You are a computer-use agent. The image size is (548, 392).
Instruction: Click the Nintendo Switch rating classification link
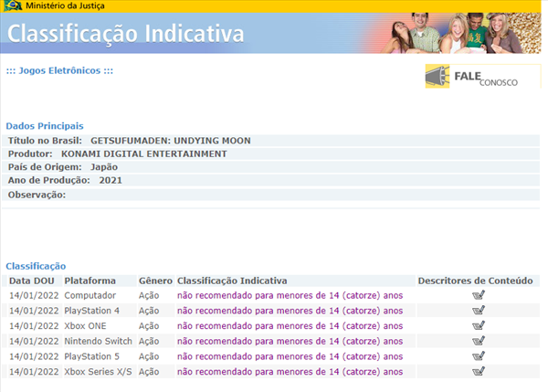point(290,341)
